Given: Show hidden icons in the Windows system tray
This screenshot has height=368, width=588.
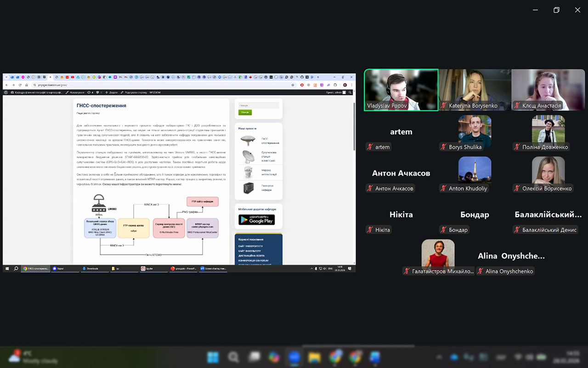Looking at the screenshot, I should pos(439,357).
